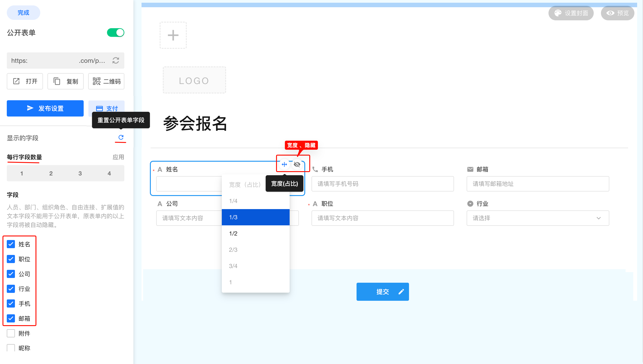Uncheck the 行业 field checkbox
This screenshot has width=643, height=364.
[x=11, y=289]
